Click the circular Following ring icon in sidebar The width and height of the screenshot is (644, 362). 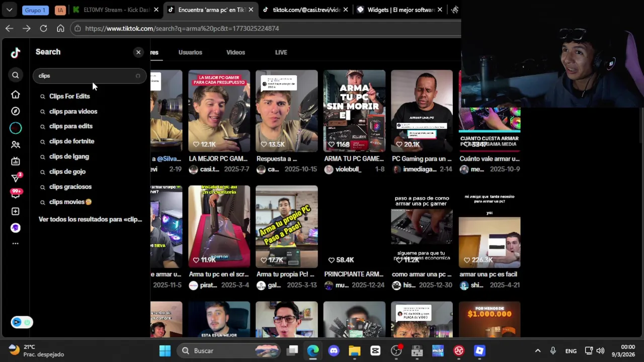point(16,128)
